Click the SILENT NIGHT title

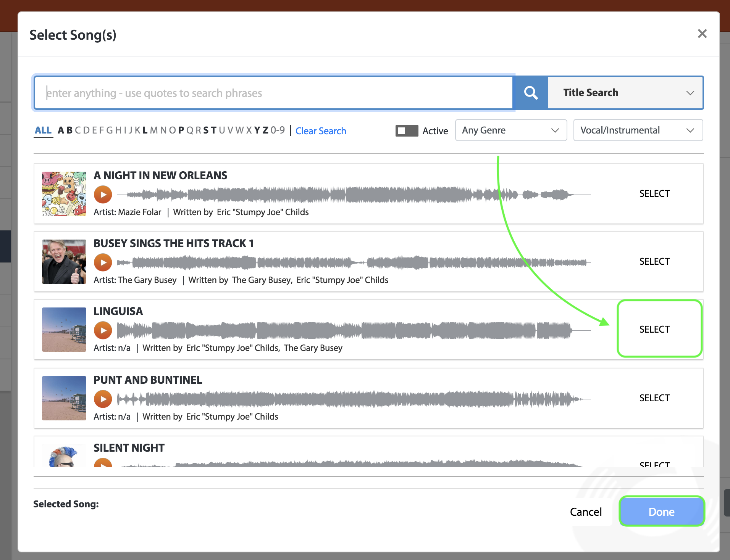pos(129,448)
